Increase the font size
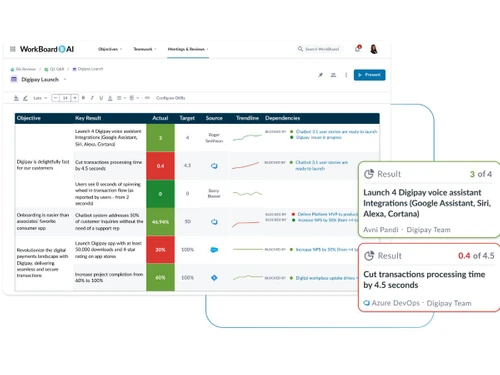 click(x=75, y=98)
